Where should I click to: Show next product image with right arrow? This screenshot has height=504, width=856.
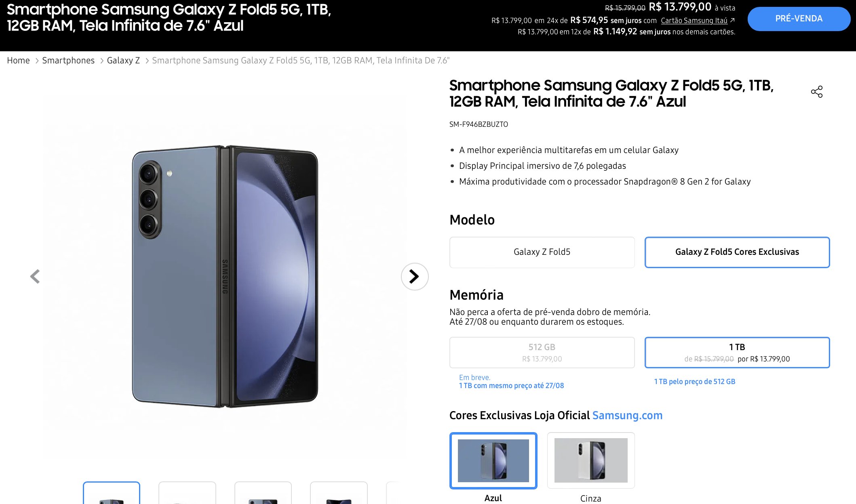click(x=415, y=277)
